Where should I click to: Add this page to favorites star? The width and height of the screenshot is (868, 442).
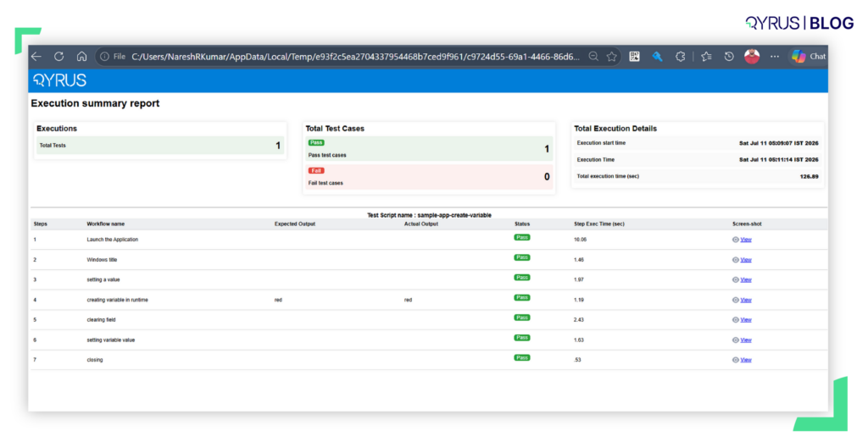(x=612, y=57)
